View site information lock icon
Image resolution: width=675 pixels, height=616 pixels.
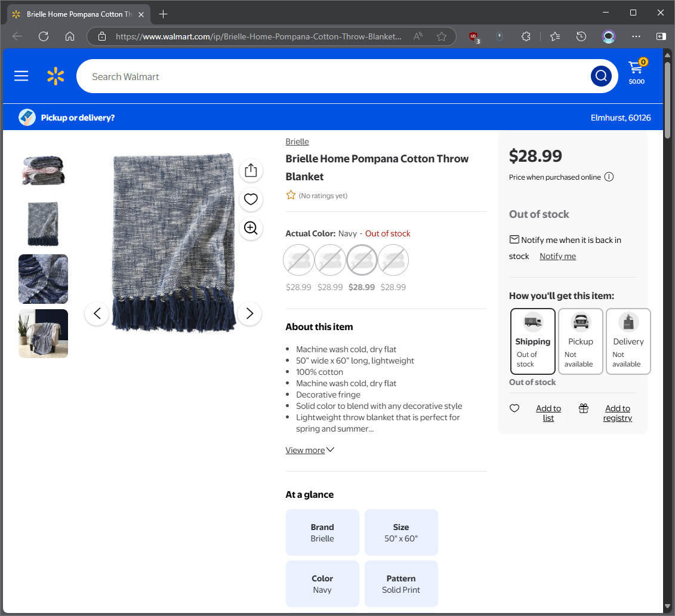pos(102,36)
